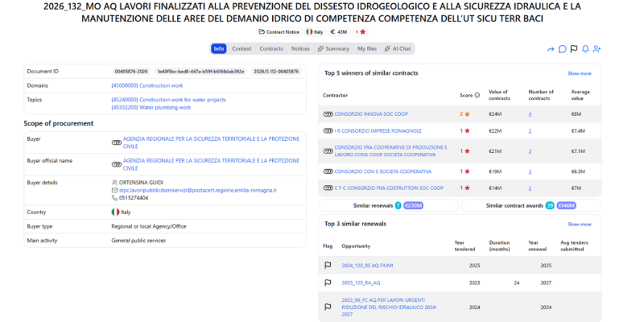Image resolution: width=644 pixels, height=322 pixels.
Task: Click the 1e40f5bc UUID chip
Action: tap(200, 72)
